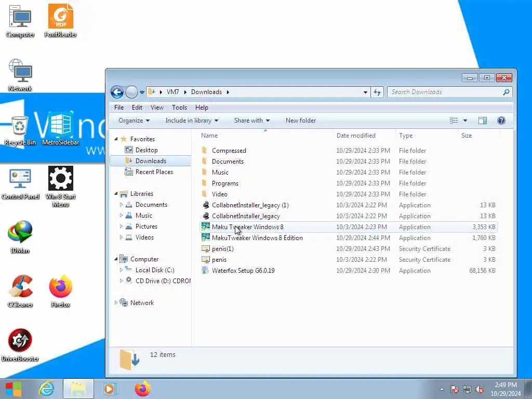The width and height of the screenshot is (532, 399).
Task: Open the Tools menu
Action: click(x=179, y=108)
